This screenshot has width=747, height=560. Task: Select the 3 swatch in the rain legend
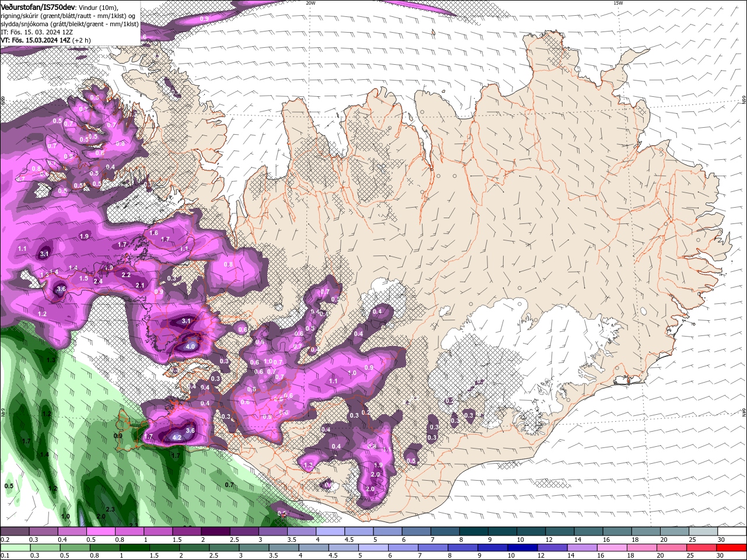pyautogui.click(x=254, y=548)
